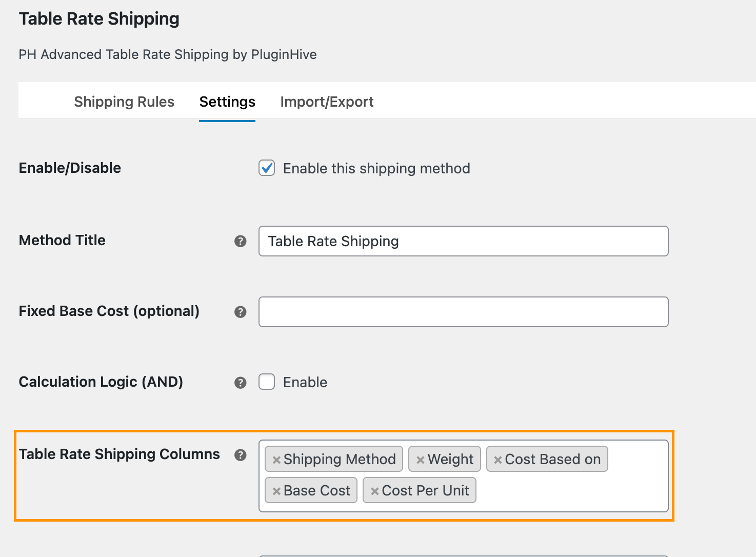Click the Fixed Base Cost input field

click(463, 312)
